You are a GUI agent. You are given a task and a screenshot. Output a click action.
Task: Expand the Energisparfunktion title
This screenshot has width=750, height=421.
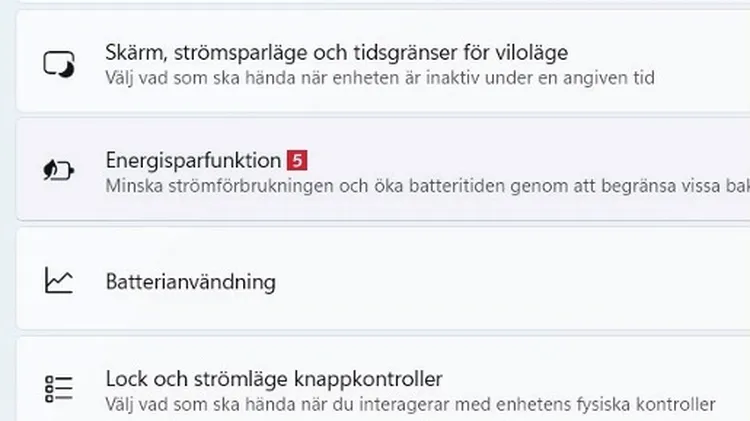pyautogui.click(x=193, y=160)
